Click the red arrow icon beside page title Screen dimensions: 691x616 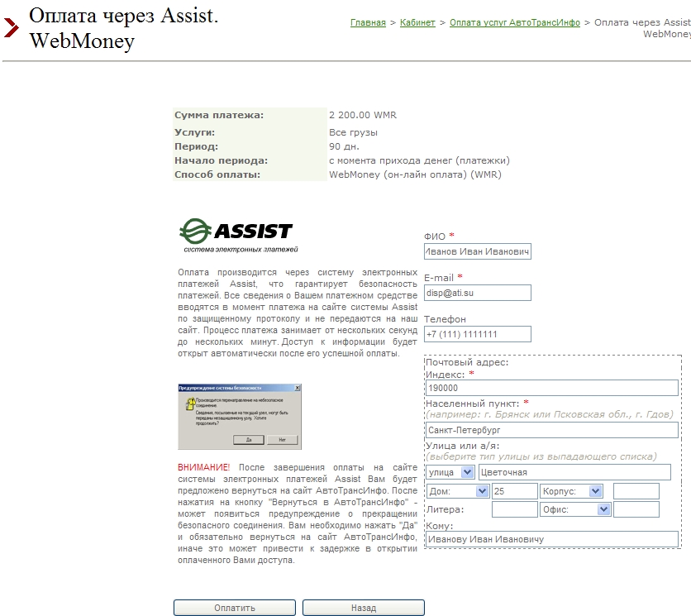coord(11,28)
